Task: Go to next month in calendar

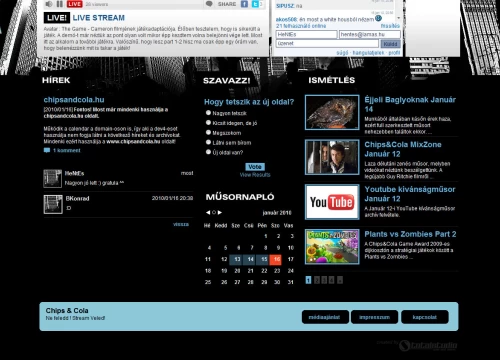Action: tap(220, 212)
